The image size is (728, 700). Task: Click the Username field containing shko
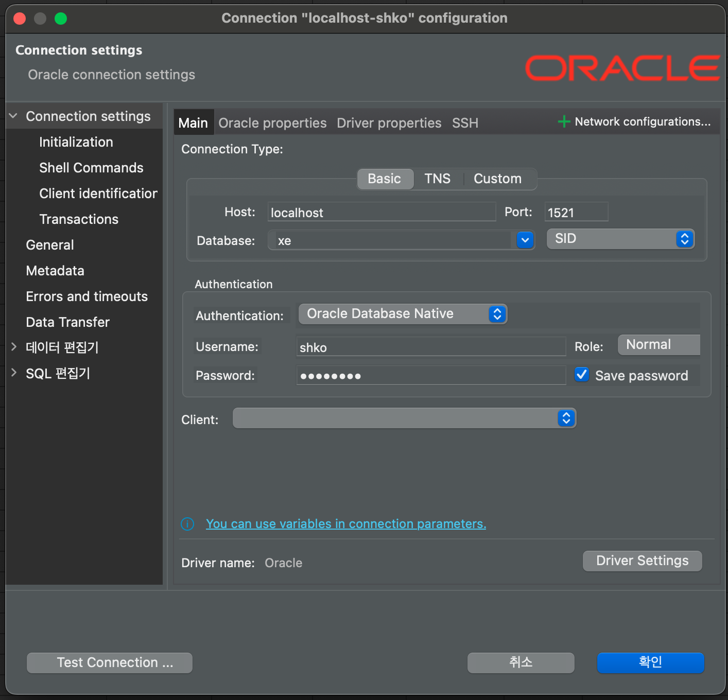tap(431, 347)
